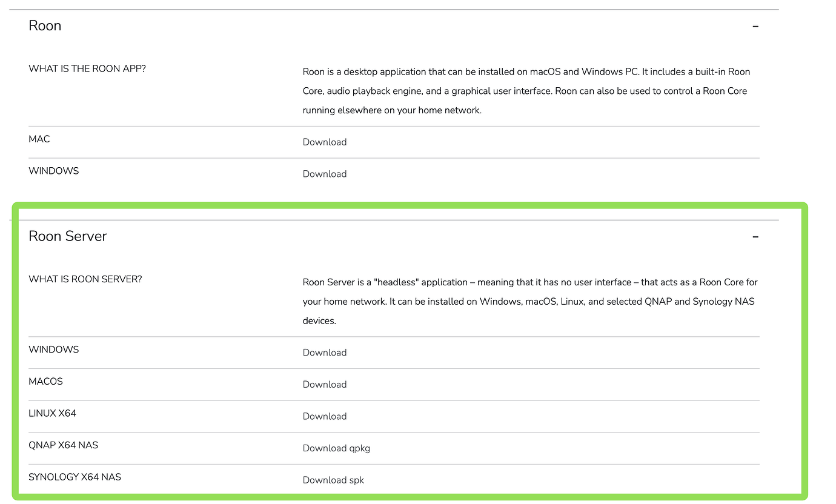Download the qpkg for QNAP x64 NAS
Image resolution: width=836 pixels, height=504 pixels.
click(336, 448)
